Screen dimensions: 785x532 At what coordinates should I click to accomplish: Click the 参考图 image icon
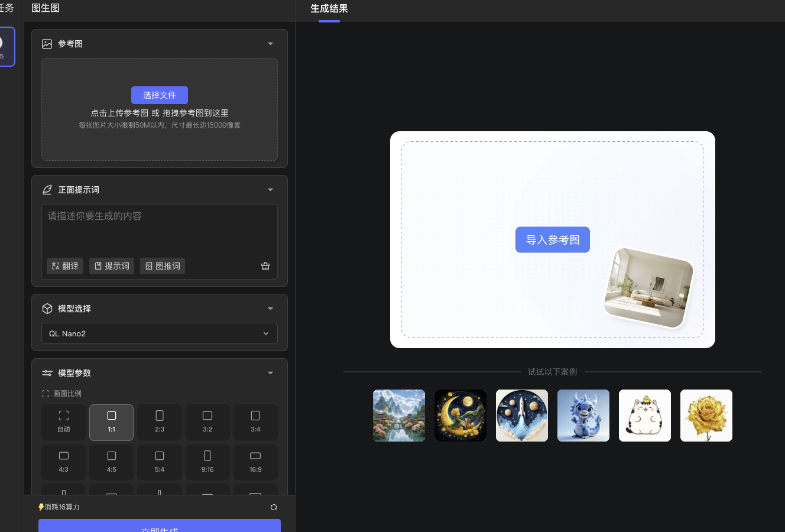coord(47,44)
